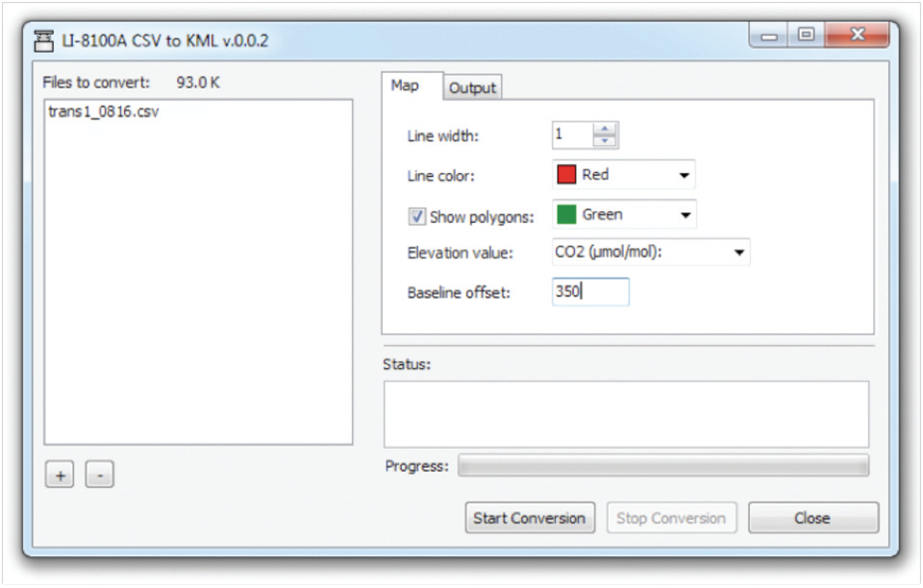
Task: Increase line width with the up arrow
Action: click(x=605, y=128)
